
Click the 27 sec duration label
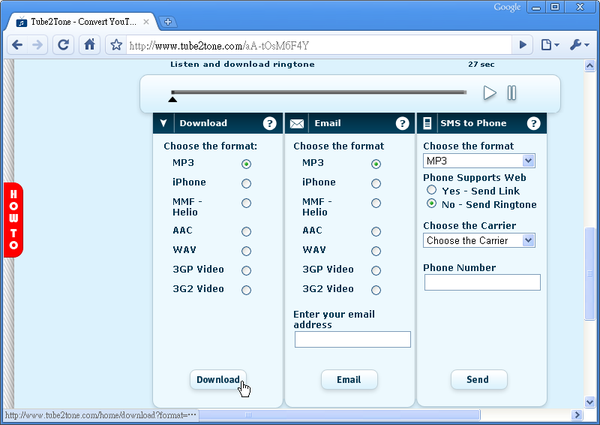tap(481, 64)
